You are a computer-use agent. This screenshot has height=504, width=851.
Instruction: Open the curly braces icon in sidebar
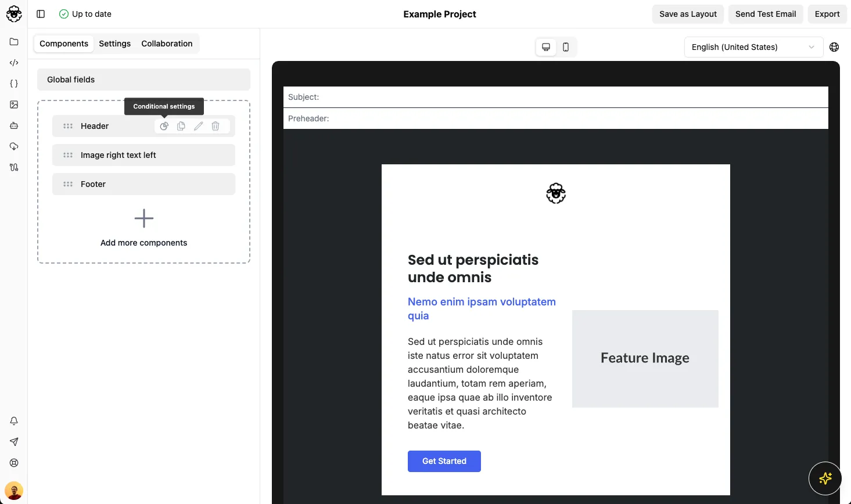(14, 84)
